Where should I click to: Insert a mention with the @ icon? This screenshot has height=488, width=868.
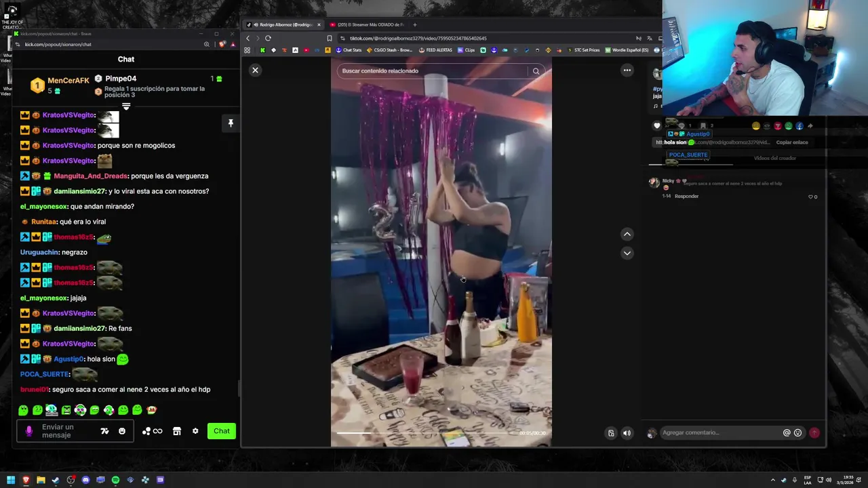click(787, 432)
